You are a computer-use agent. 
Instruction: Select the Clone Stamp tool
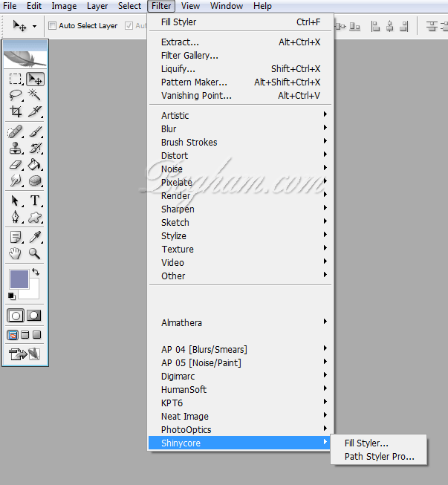click(x=16, y=148)
